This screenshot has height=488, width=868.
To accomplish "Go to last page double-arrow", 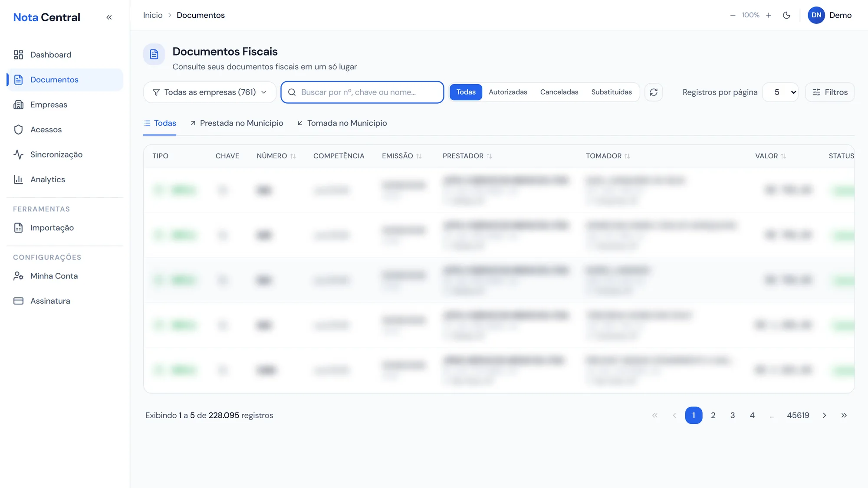I will point(844,416).
